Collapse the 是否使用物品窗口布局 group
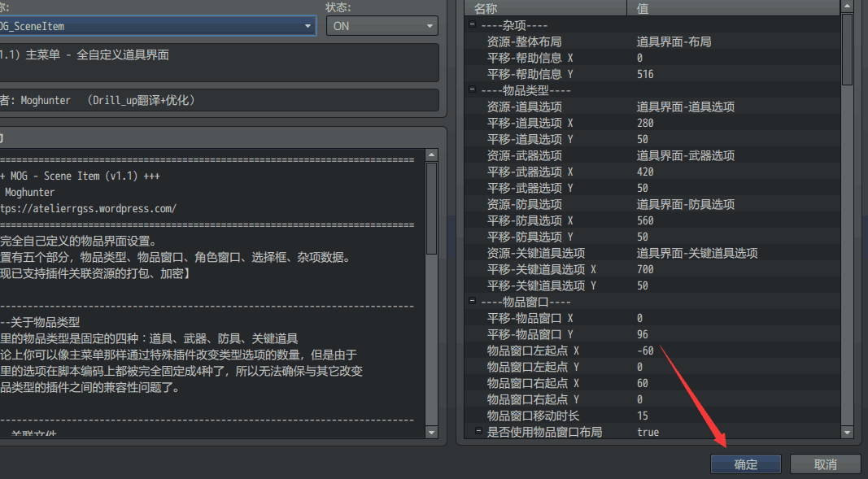Viewport: 868px width, 479px height. [478, 430]
